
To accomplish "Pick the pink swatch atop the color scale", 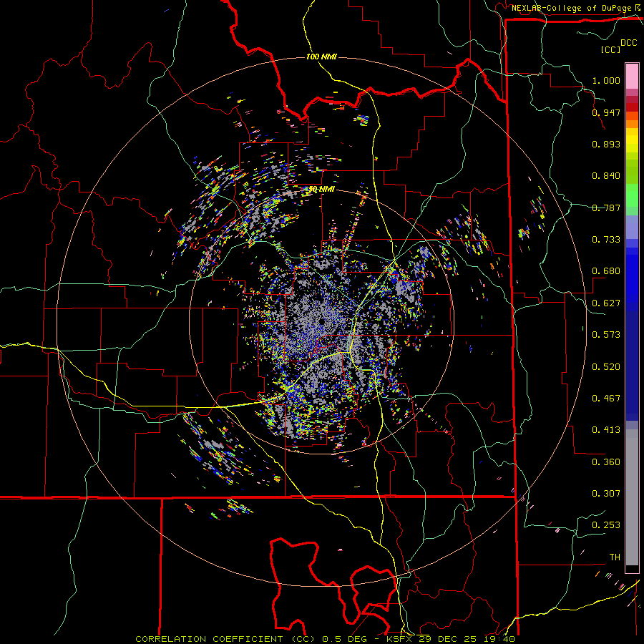I will (632, 77).
